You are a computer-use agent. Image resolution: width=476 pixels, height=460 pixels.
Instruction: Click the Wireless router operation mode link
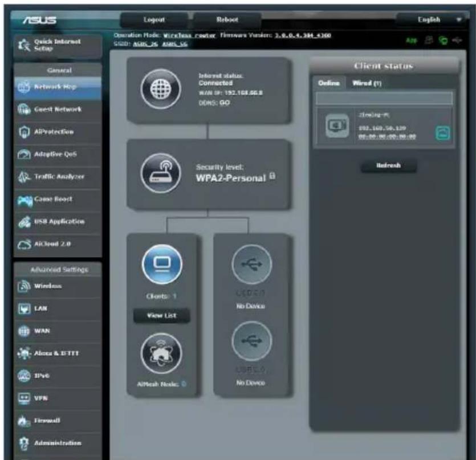click(189, 35)
